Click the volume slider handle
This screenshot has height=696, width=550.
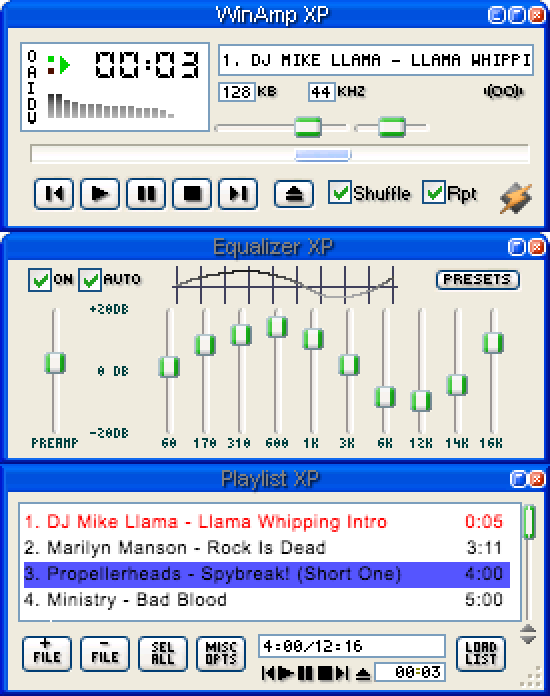coord(308,127)
